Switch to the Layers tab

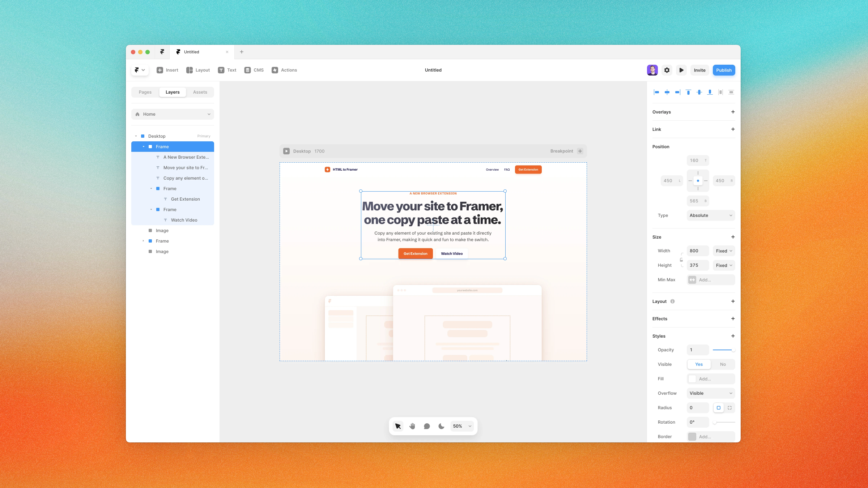click(173, 92)
